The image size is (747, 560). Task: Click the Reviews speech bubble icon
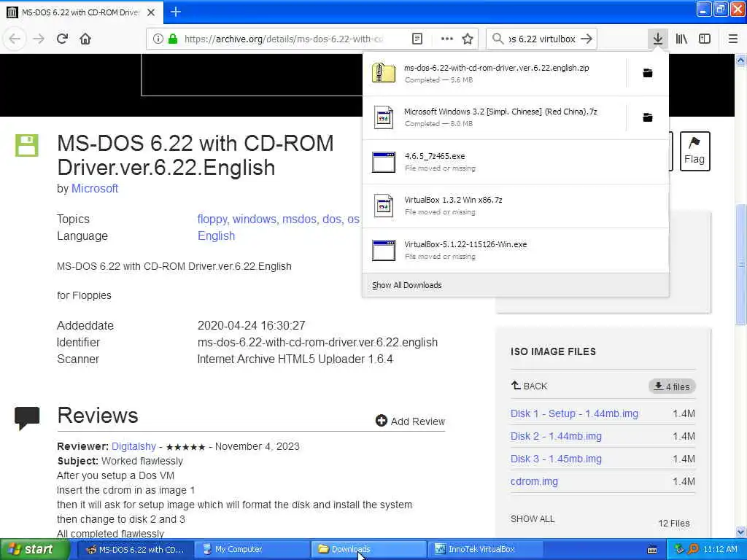[27, 418]
